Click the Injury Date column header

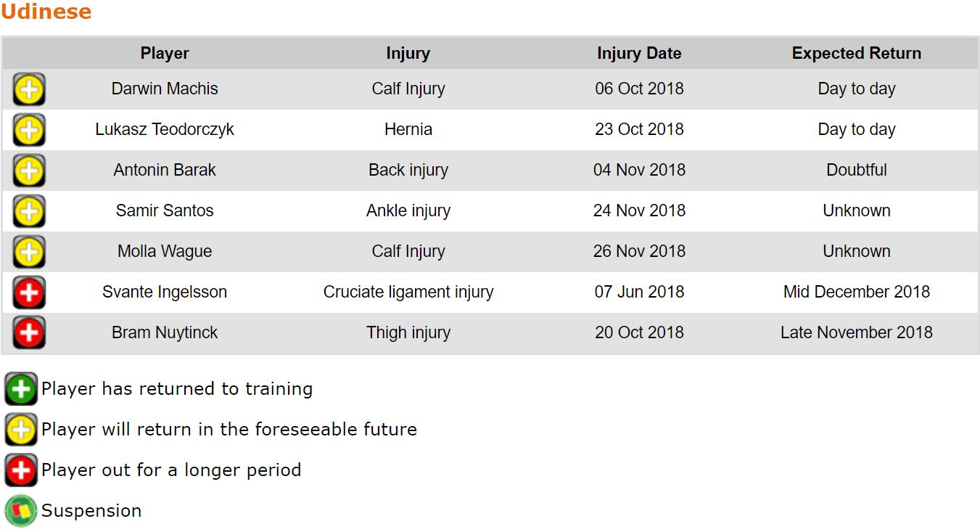(x=639, y=54)
